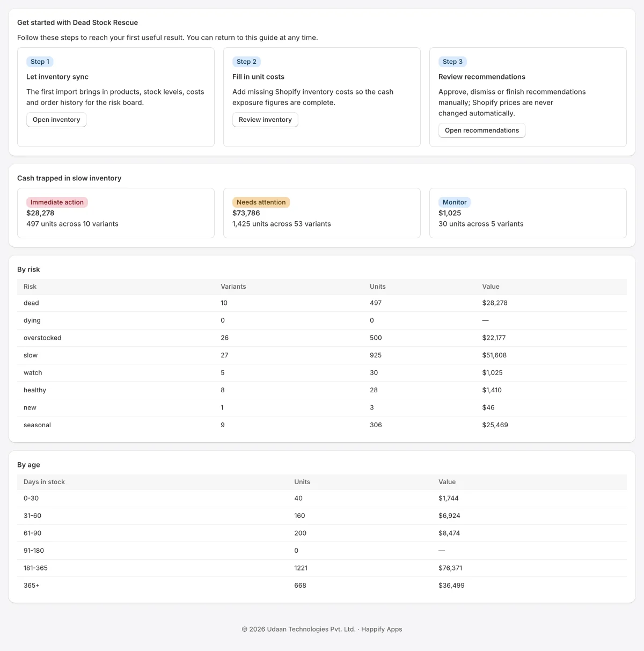Image resolution: width=644 pixels, height=651 pixels.
Task: Select the Step 2 badge
Action: coord(247,62)
